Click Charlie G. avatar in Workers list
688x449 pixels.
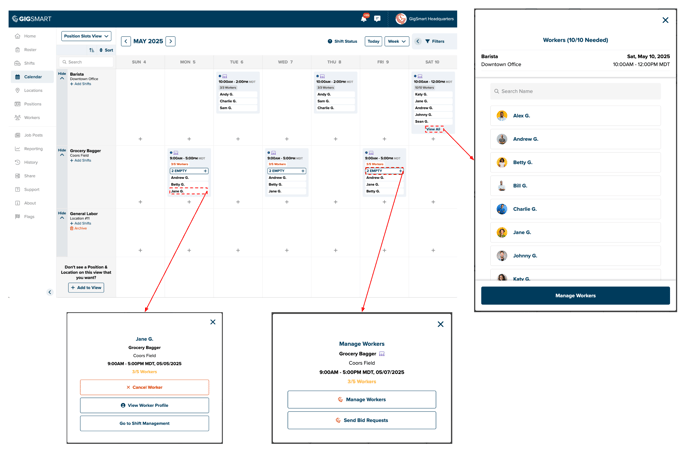click(x=502, y=209)
